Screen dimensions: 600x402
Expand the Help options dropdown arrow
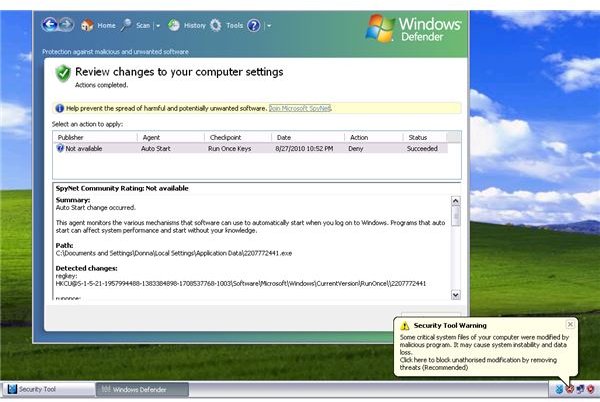(x=269, y=26)
